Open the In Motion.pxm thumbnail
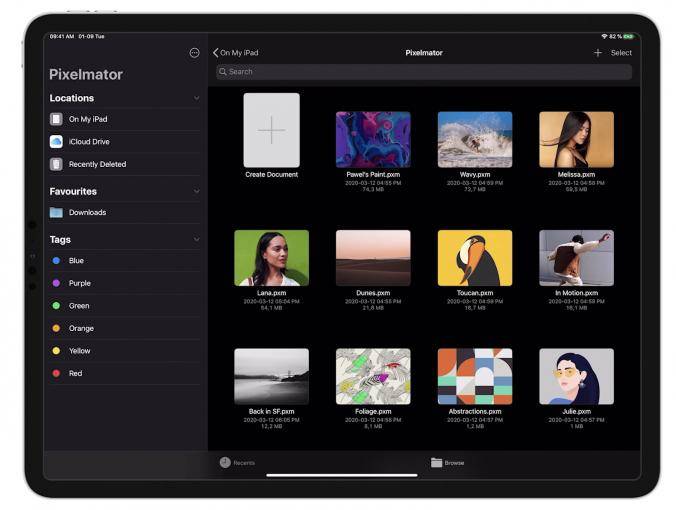The width and height of the screenshot is (676, 510). tap(576, 258)
